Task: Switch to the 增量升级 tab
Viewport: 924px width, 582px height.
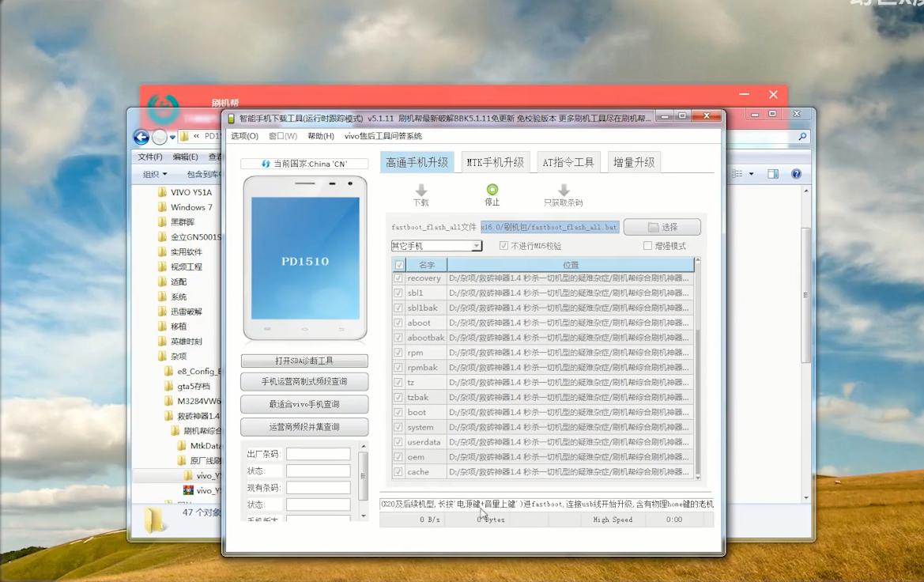Action: point(634,162)
